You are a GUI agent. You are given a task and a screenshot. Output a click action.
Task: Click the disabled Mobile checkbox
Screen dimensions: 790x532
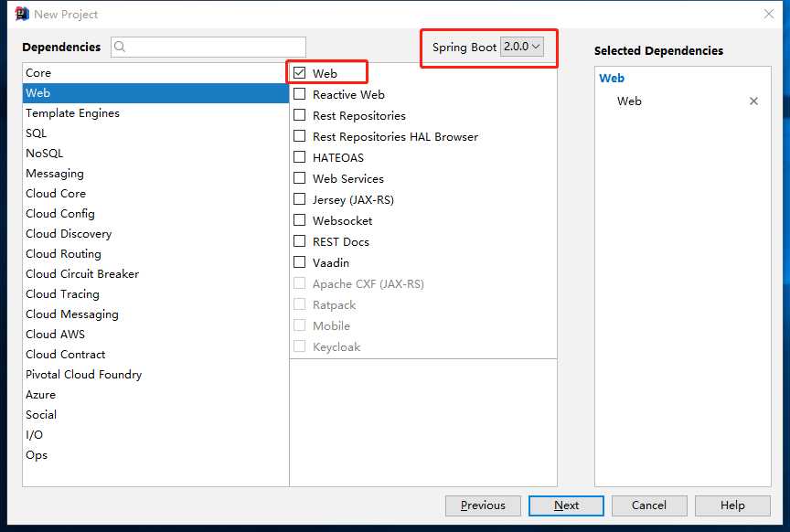click(299, 325)
